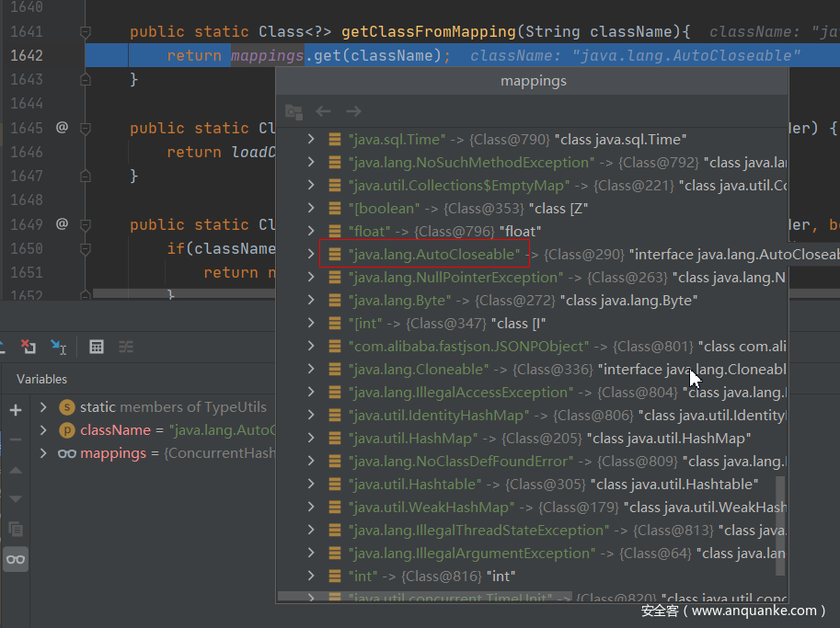Select the Variables panel tab
Viewport: 840px width, 628px height.
(x=41, y=379)
